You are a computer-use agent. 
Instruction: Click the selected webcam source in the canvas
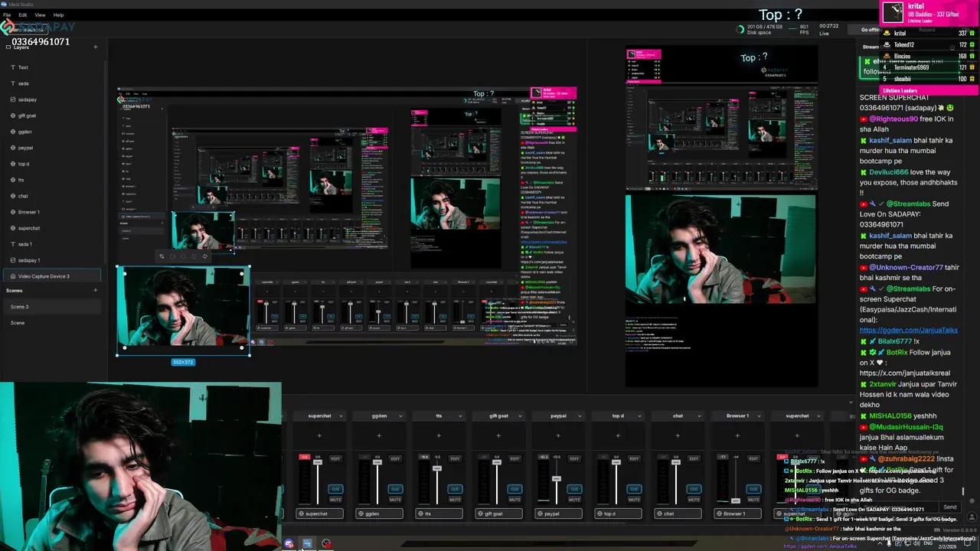tap(183, 310)
